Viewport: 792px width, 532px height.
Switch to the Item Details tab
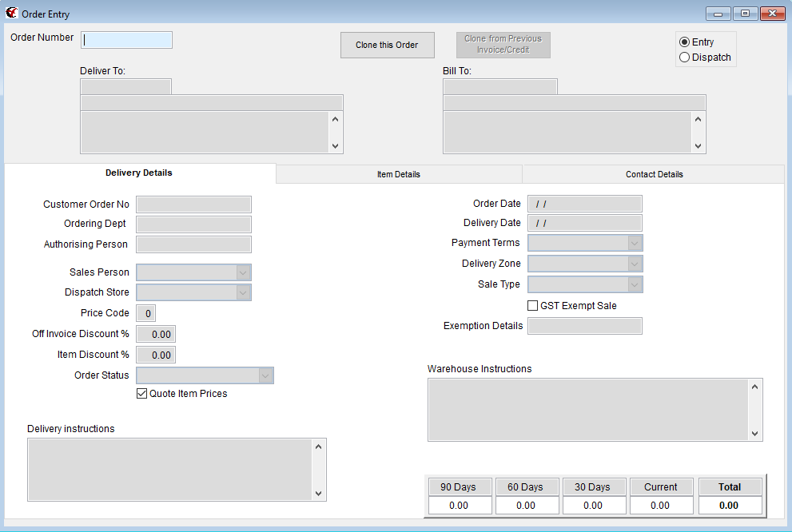(399, 174)
